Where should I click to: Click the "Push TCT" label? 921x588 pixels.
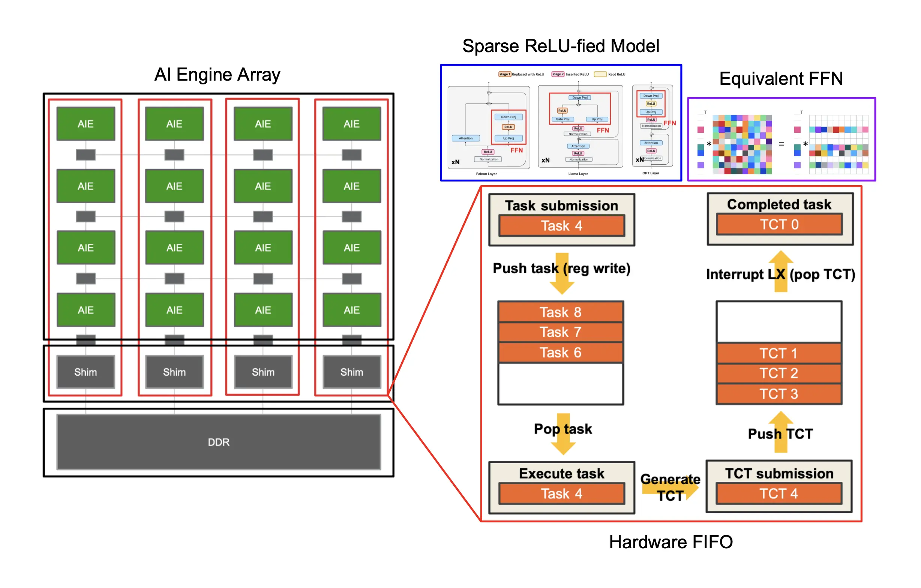click(780, 434)
